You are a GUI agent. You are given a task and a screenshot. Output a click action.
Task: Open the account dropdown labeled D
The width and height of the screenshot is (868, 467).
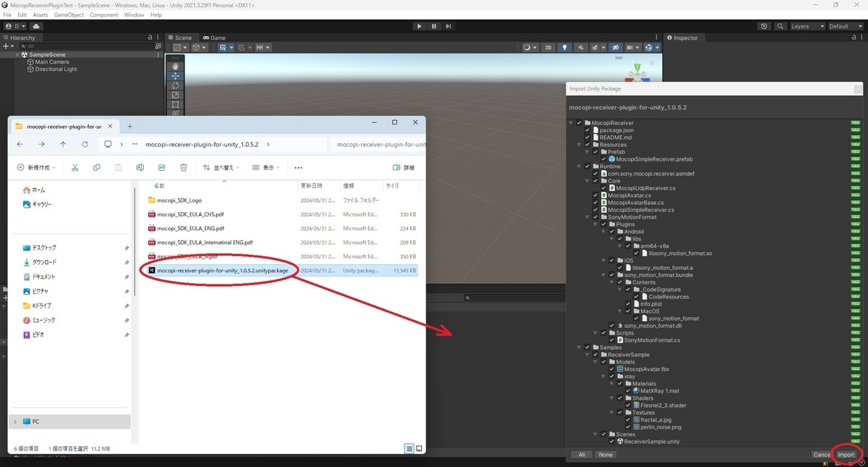coord(15,26)
